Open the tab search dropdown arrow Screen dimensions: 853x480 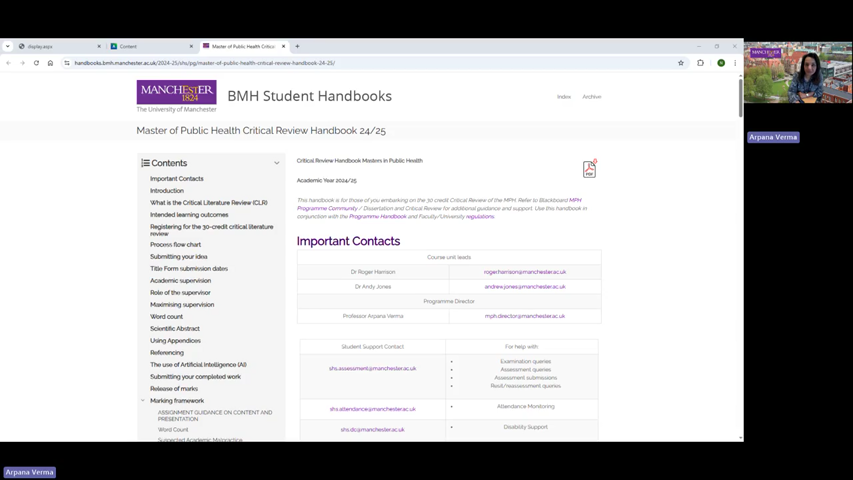coord(7,46)
